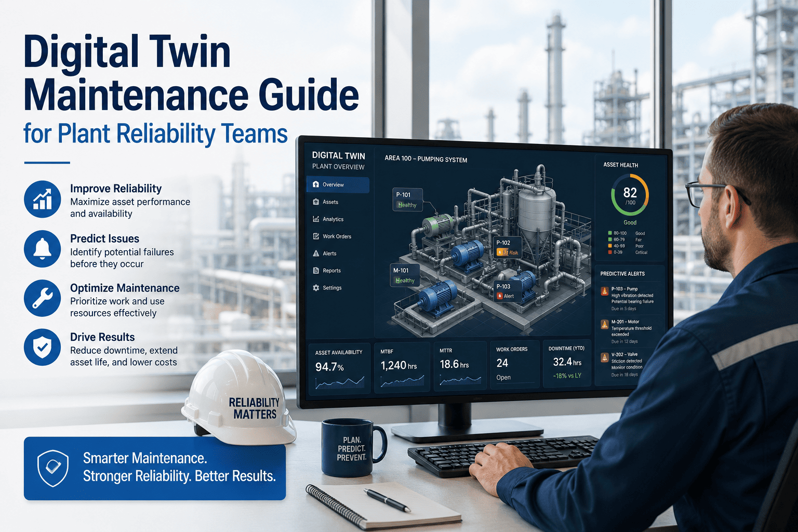Select the P-102 At Risk pump tag
This screenshot has width=798, height=532.
(508, 248)
